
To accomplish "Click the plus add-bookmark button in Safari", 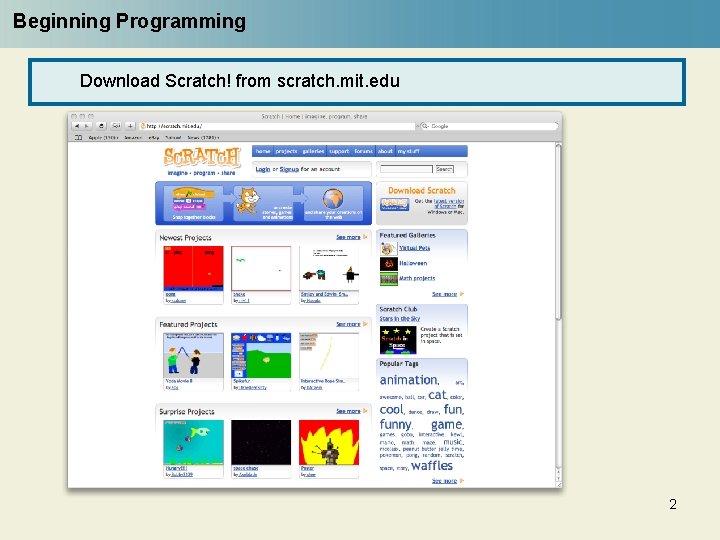I will [130, 126].
